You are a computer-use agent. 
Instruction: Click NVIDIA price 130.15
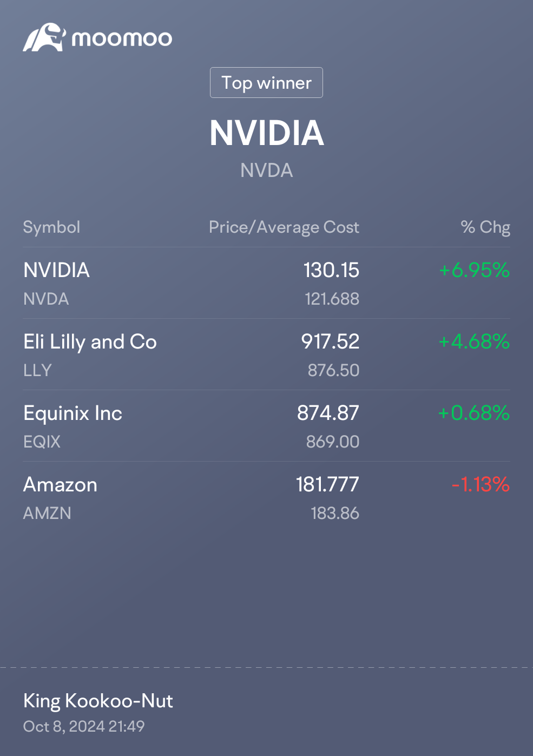tap(331, 270)
